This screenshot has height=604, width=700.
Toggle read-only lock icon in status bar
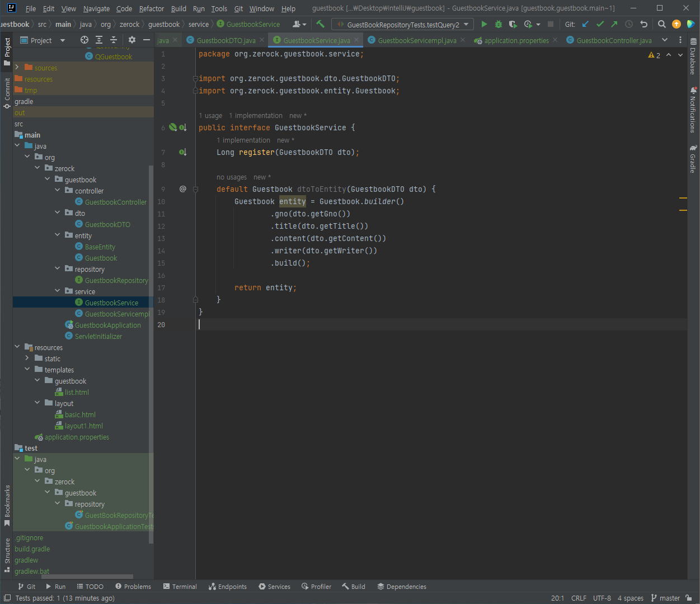pos(689,598)
